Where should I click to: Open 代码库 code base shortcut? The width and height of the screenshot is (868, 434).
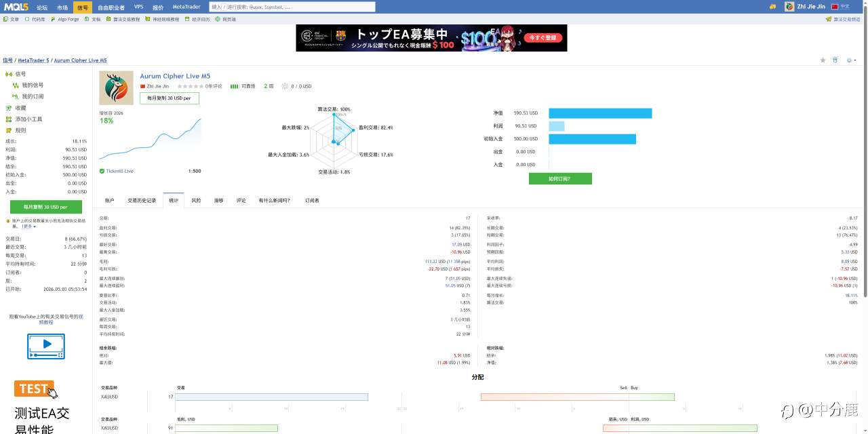(35, 20)
